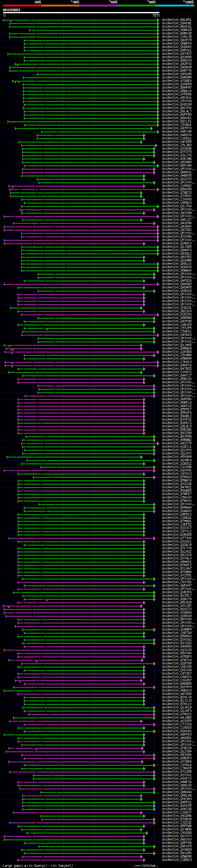197x868 pixels.
Task: Open hit UniRef100_Q48GW3
Action: [177, 284]
